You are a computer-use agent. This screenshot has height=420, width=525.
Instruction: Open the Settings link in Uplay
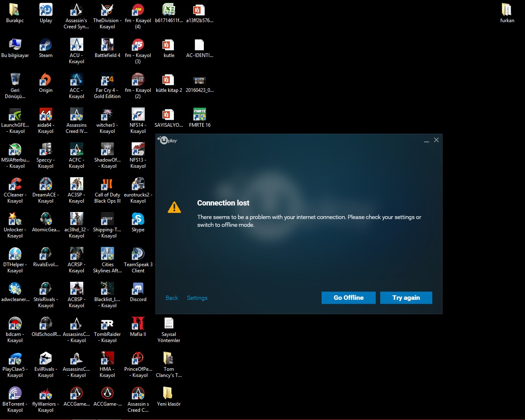(x=197, y=298)
